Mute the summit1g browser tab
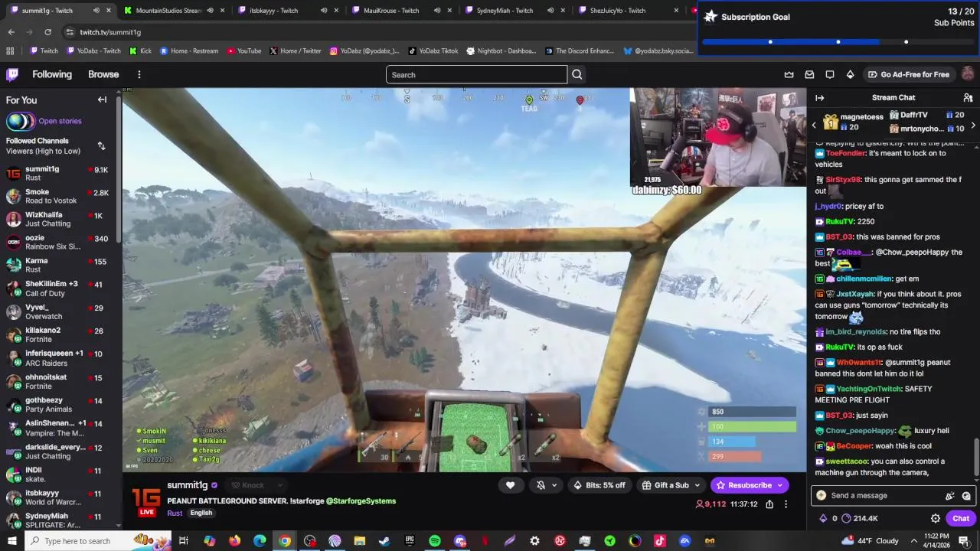 tap(96, 10)
